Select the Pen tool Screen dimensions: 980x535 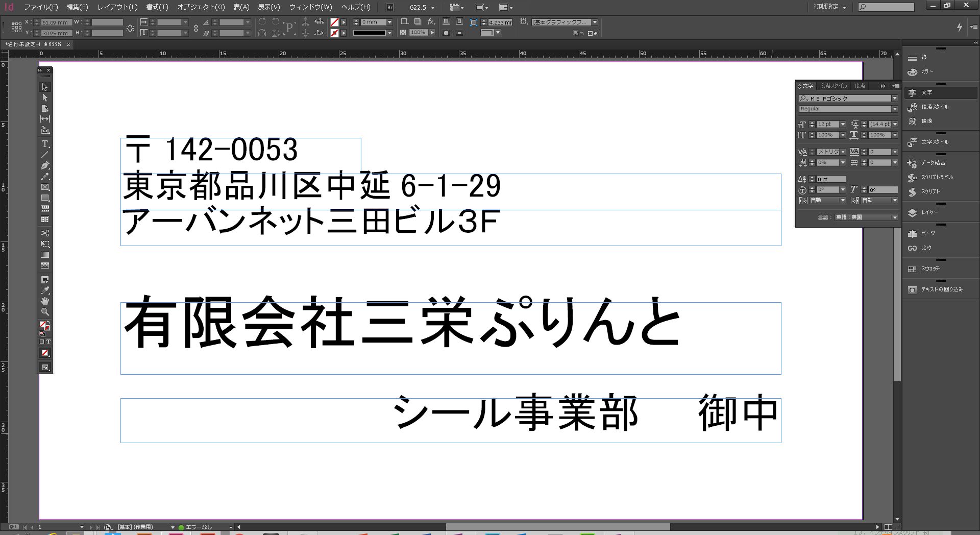tap(45, 165)
